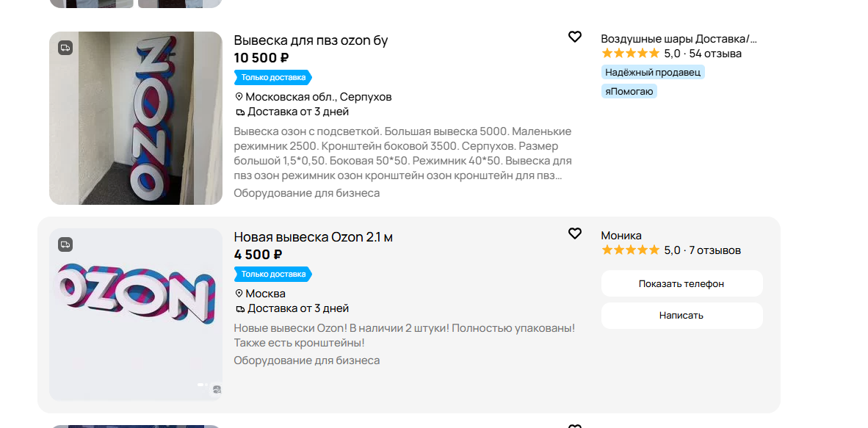The width and height of the screenshot is (868, 428).
Task: Open the listing "Новая вывеска Ozon 2.1 м"
Action: pos(314,237)
